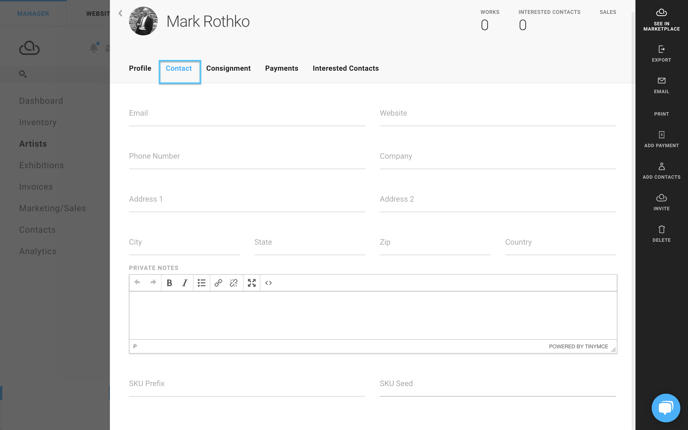The image size is (688, 430).
Task: Open Contacts in left navigation
Action: 37,230
